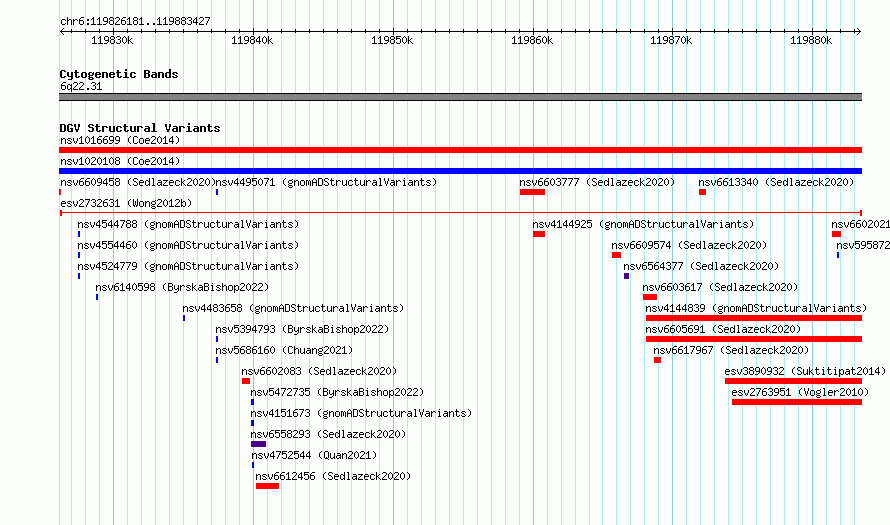Screen dimensions: 890x525
Task: Click the nsv4144925 red variant bar
Action: coord(539,234)
